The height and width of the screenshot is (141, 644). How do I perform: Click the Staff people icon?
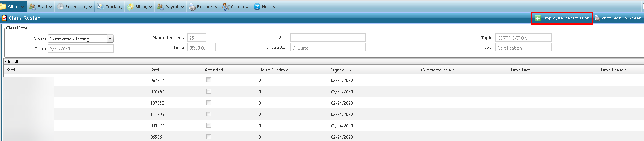[33, 6]
